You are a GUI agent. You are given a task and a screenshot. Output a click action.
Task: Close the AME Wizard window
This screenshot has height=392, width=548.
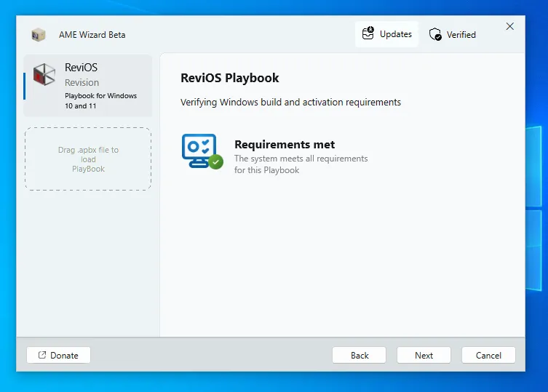click(510, 26)
